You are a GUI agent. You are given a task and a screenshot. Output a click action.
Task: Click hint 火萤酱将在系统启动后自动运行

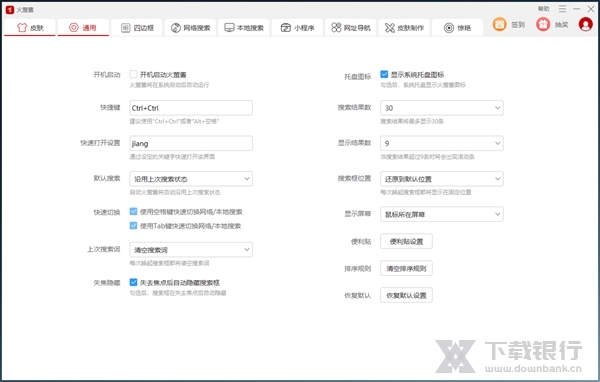169,85
